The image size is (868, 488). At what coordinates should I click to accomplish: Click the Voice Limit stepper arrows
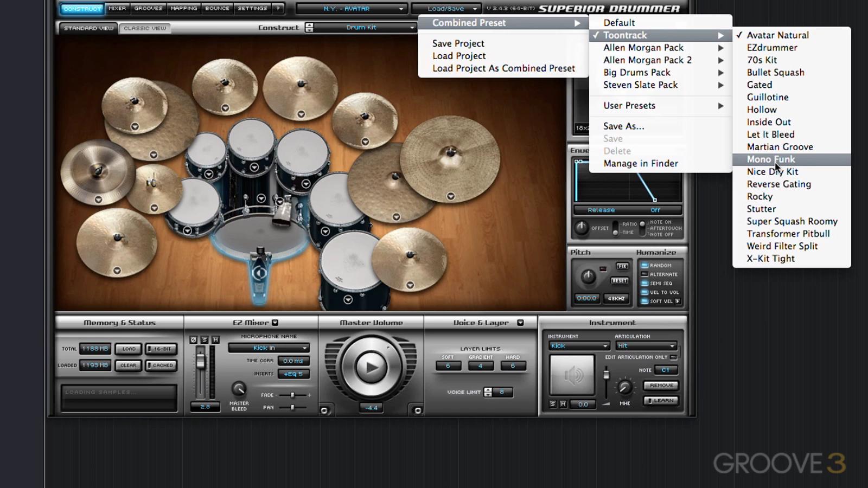click(x=488, y=392)
